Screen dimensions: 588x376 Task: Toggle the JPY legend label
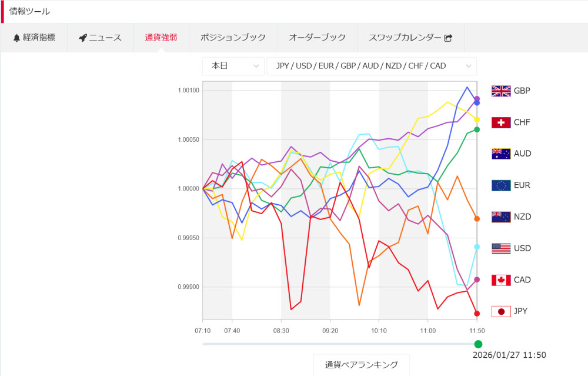521,311
